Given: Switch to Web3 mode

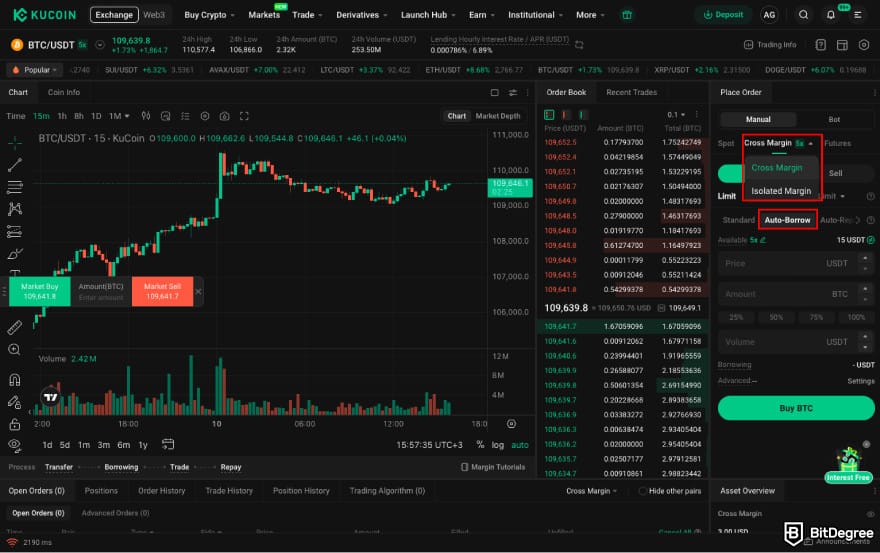Looking at the screenshot, I should [x=154, y=15].
